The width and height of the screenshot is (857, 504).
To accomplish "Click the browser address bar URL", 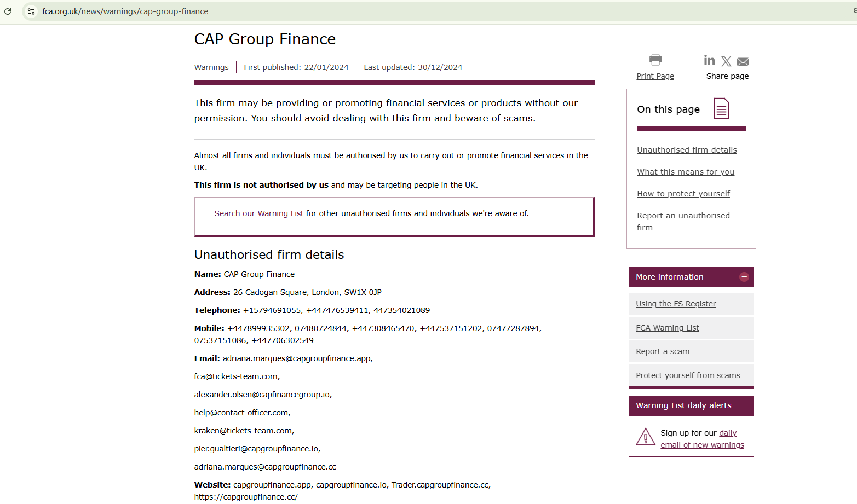I will click(x=125, y=11).
